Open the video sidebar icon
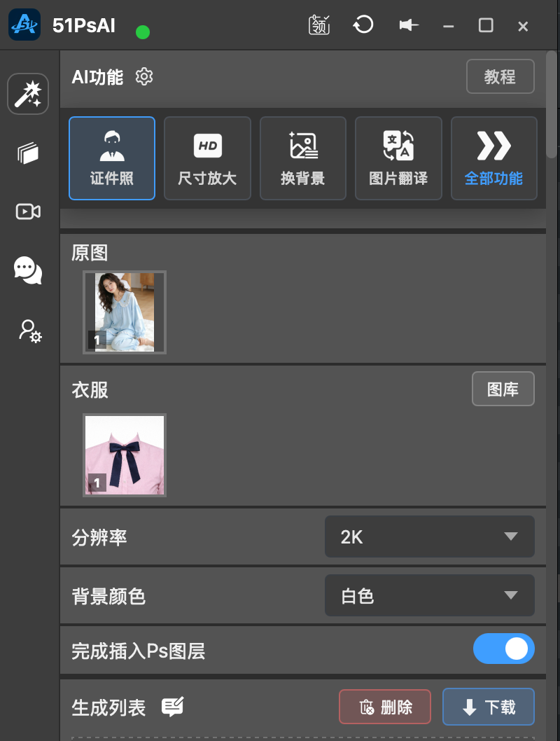 pyautogui.click(x=28, y=212)
